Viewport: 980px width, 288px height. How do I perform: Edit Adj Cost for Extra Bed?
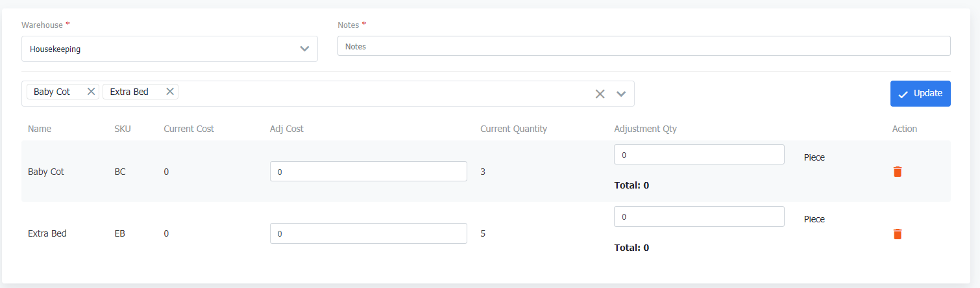coord(368,233)
